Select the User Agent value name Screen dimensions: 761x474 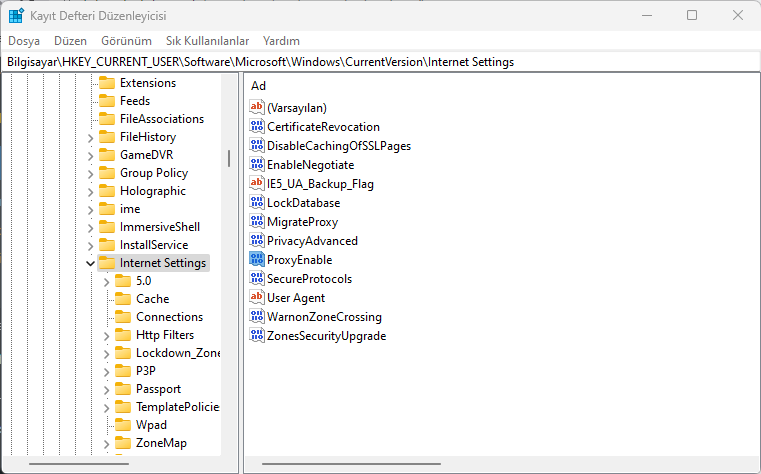point(296,297)
